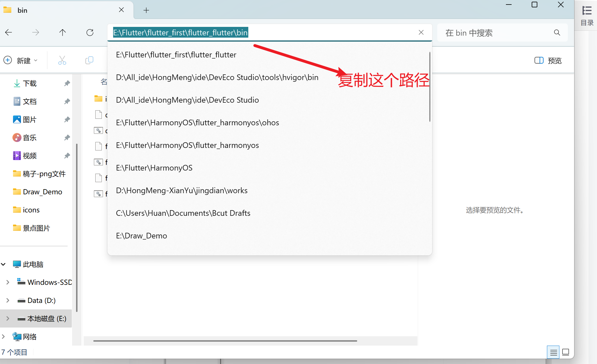
Task: Click the cut scissors icon
Action: click(62, 60)
